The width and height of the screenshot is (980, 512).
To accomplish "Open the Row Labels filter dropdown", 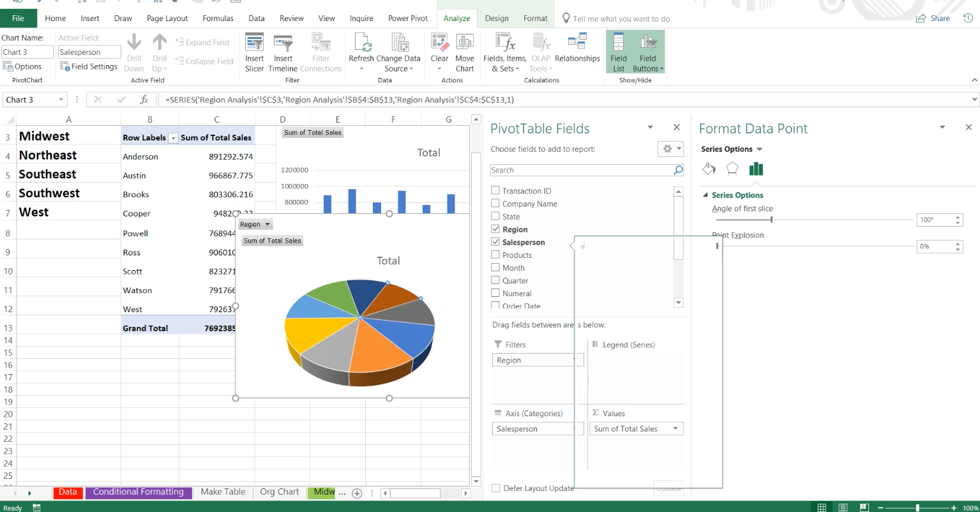I will 172,137.
